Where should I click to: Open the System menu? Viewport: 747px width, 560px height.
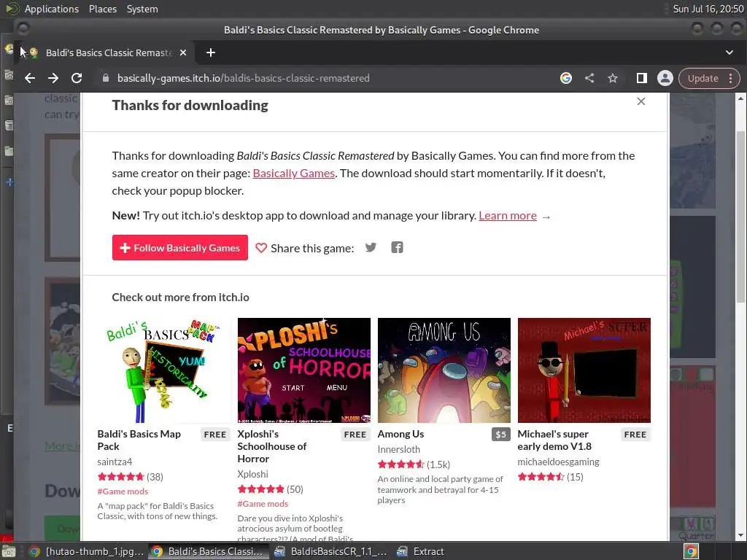[x=142, y=9]
